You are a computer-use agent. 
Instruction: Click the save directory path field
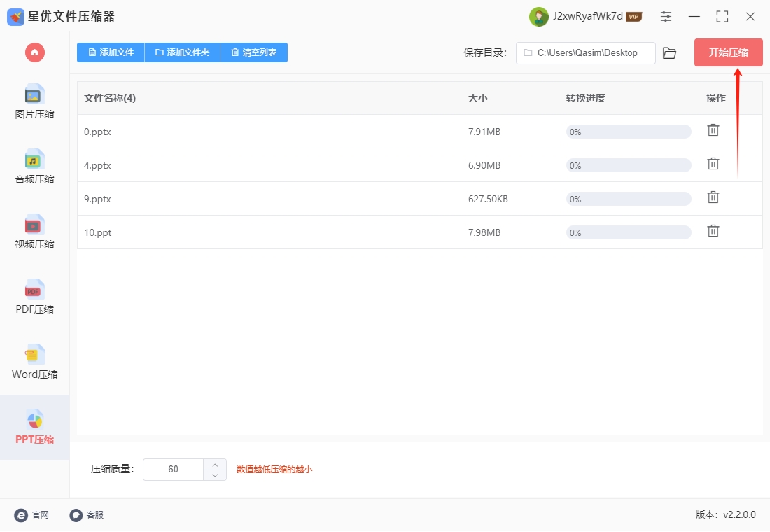(585, 53)
